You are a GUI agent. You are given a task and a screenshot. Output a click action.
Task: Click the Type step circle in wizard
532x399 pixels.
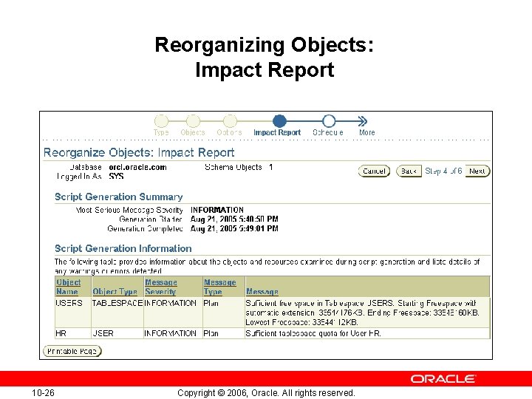[x=162, y=120]
